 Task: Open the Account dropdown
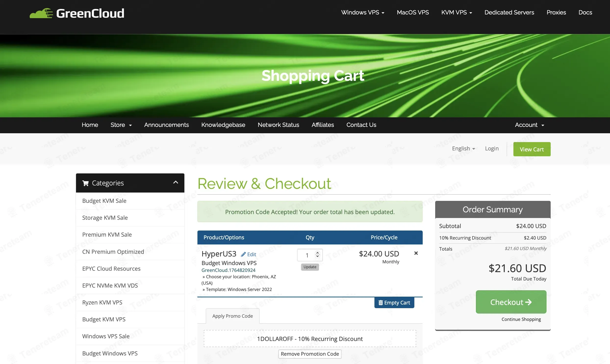pos(529,125)
